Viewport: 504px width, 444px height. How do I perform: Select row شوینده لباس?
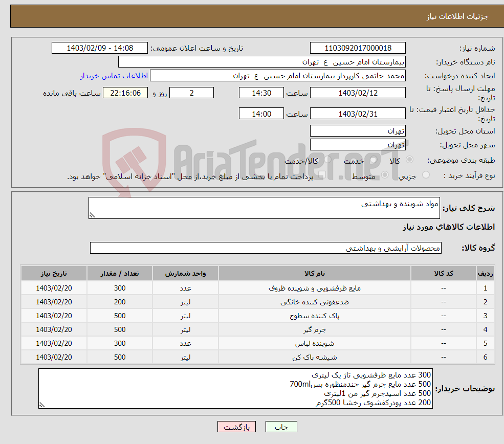pos(258,343)
